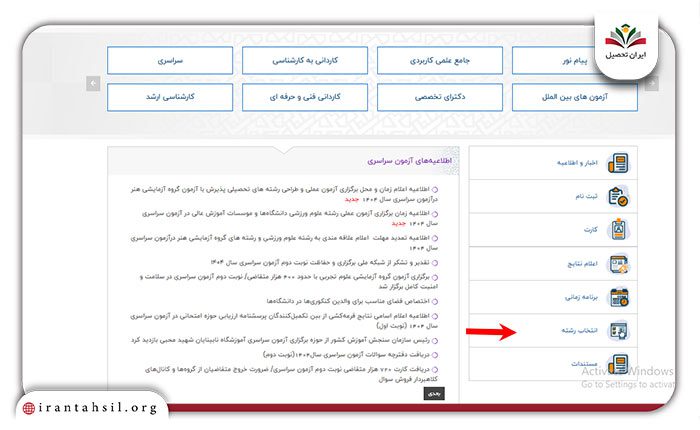700x430 pixels.
Task: Open برنامه زمانی menu label
Action: [x=581, y=297]
